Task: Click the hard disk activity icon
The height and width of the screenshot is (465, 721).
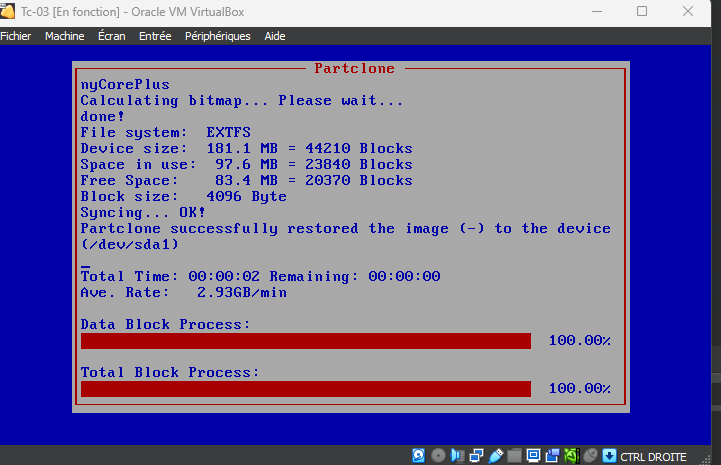Action: pyautogui.click(x=418, y=455)
